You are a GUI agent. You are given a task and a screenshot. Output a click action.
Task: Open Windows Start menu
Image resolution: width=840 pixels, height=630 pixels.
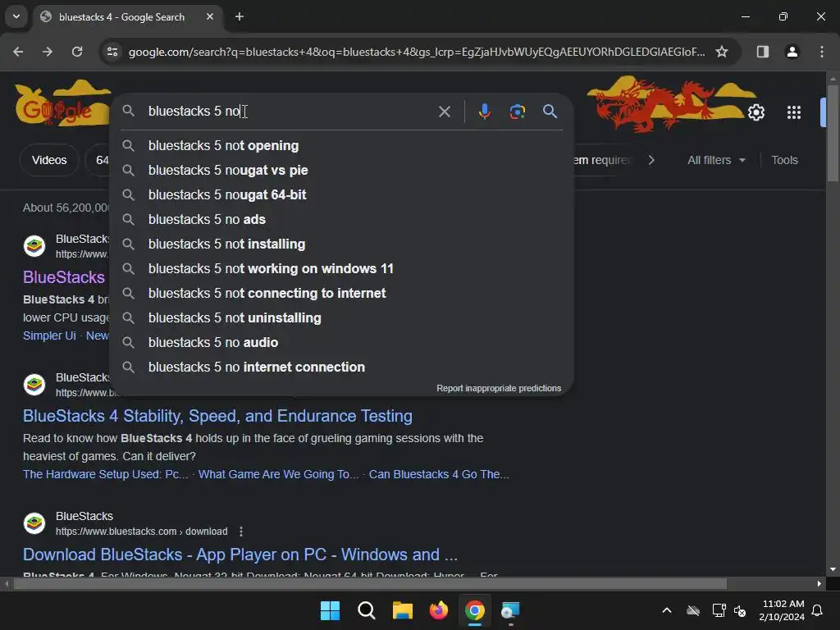[x=330, y=610]
